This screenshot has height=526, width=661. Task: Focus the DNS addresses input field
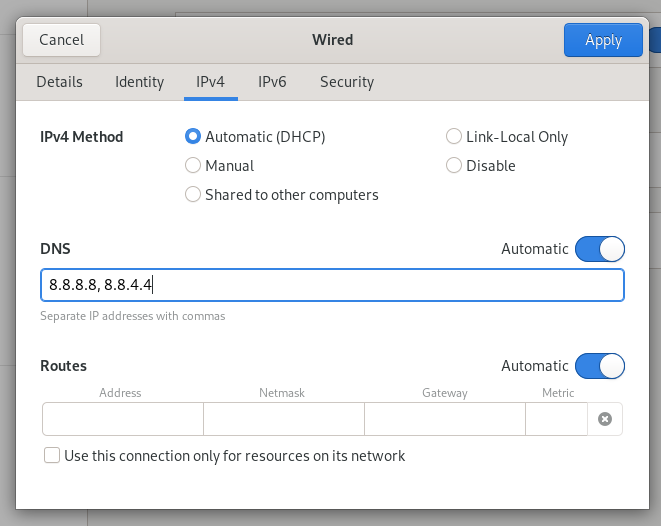point(332,285)
